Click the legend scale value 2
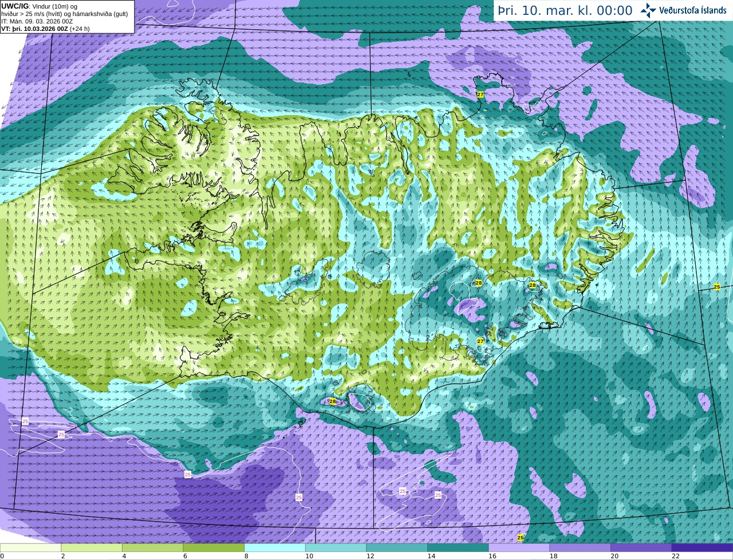Viewport: 733px width, 560px height. (x=62, y=556)
